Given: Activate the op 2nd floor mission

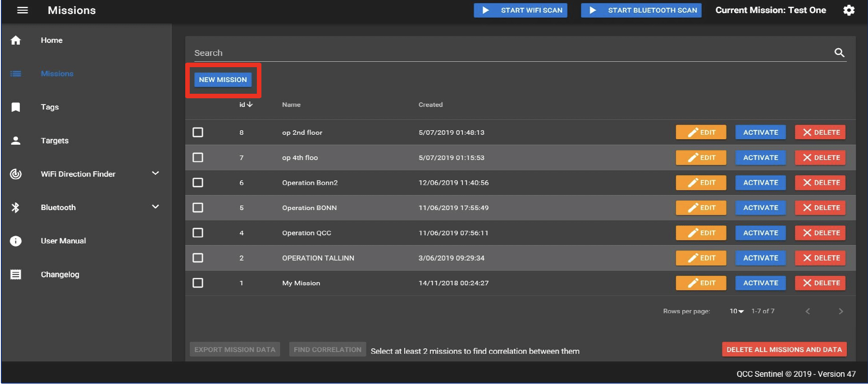Looking at the screenshot, I should (x=761, y=132).
